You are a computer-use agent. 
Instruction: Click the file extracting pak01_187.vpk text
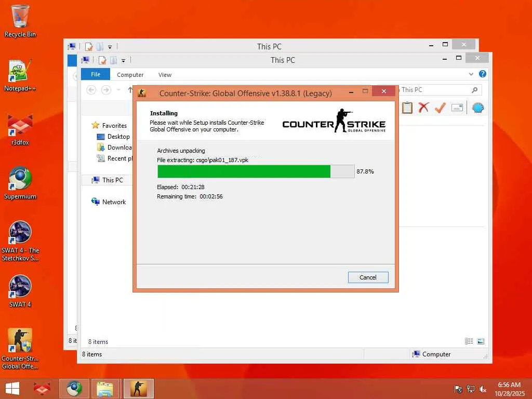coord(203,160)
